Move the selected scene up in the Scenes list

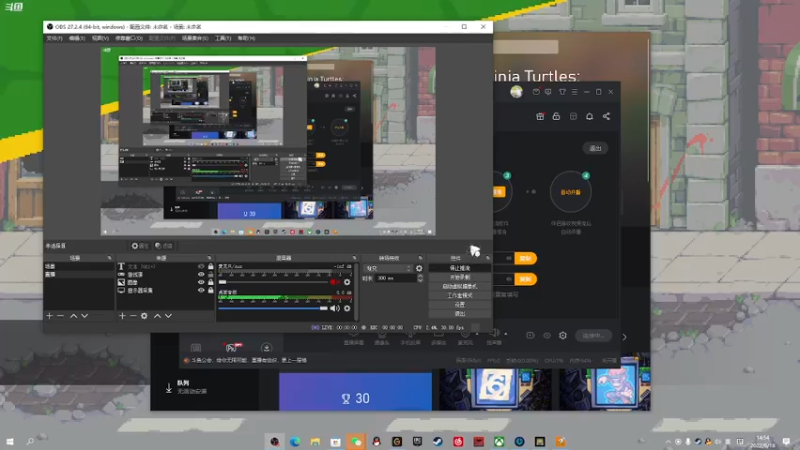point(73,316)
